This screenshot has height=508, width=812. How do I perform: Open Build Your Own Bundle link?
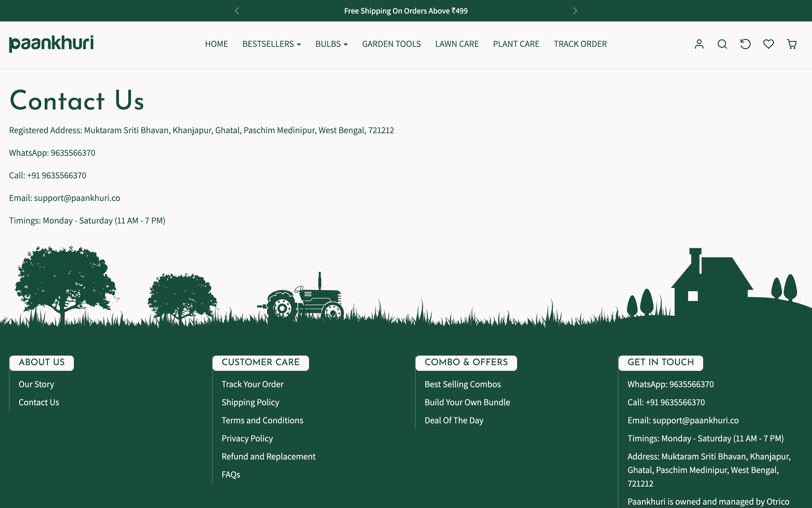(x=467, y=402)
